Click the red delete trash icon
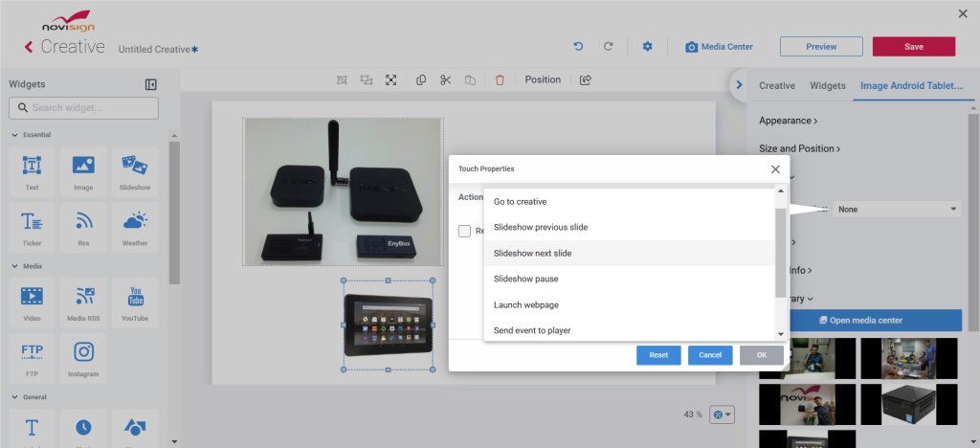The image size is (980, 448). click(500, 80)
